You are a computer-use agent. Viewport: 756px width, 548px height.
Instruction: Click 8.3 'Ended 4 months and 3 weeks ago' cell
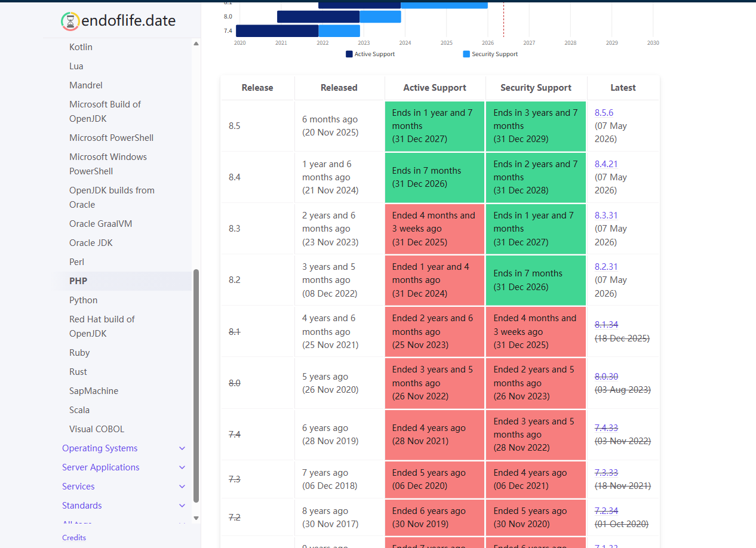(435, 229)
